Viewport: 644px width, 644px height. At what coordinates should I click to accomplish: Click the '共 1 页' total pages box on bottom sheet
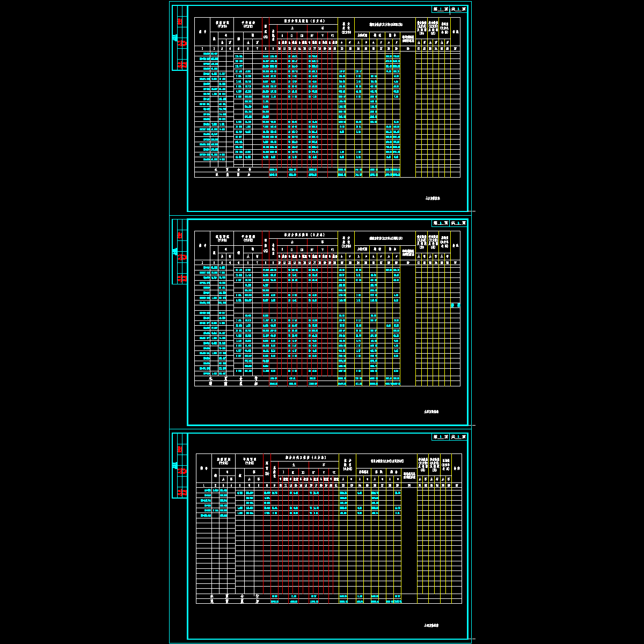coord(459,437)
